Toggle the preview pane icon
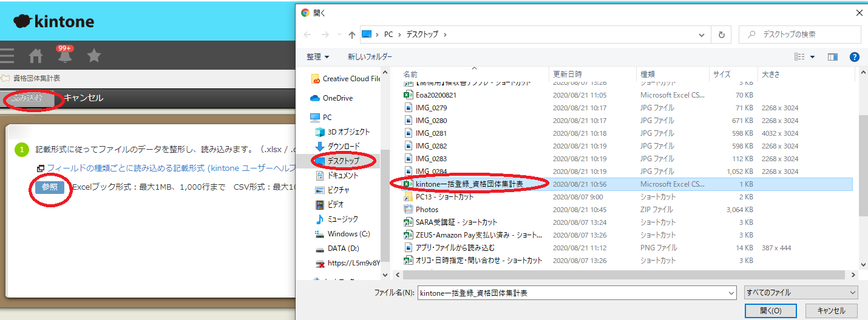Image resolution: width=868 pixels, height=320 pixels. tap(832, 57)
